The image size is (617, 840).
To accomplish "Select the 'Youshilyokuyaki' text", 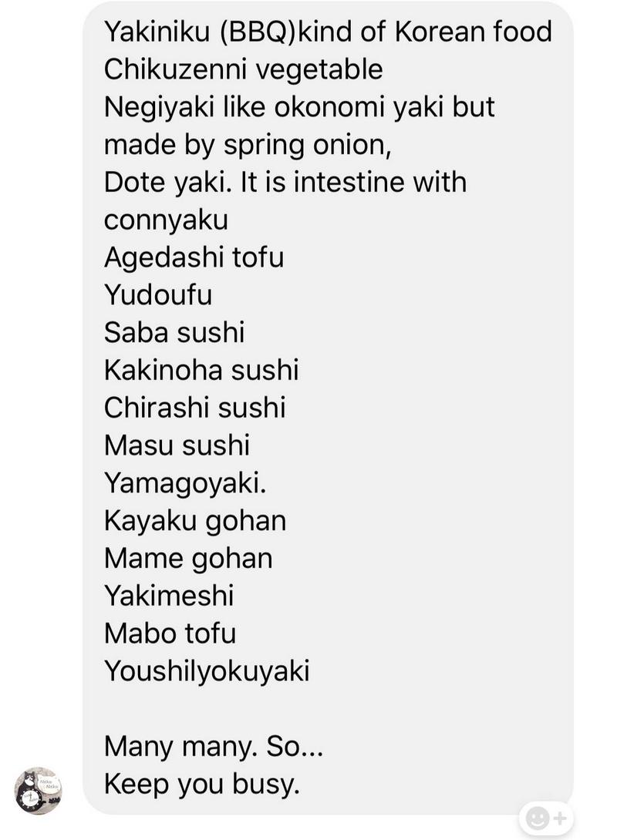I will click(x=207, y=671).
